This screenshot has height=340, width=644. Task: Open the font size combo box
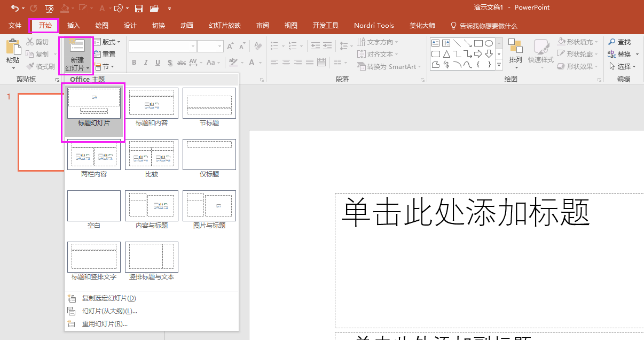coord(210,47)
